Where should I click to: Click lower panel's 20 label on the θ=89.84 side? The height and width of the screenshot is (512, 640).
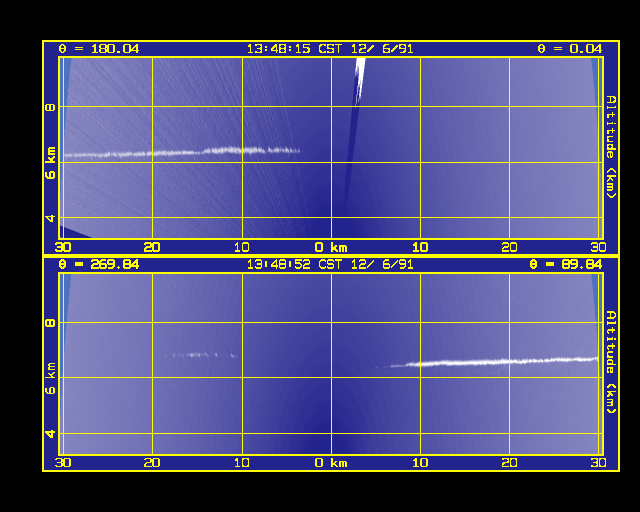[509, 463]
